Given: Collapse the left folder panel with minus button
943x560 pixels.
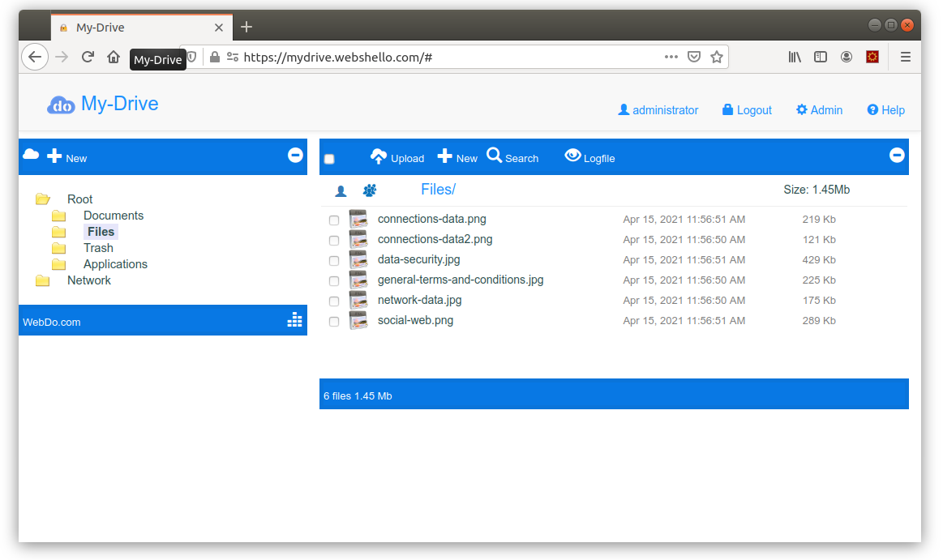Looking at the screenshot, I should [295, 155].
